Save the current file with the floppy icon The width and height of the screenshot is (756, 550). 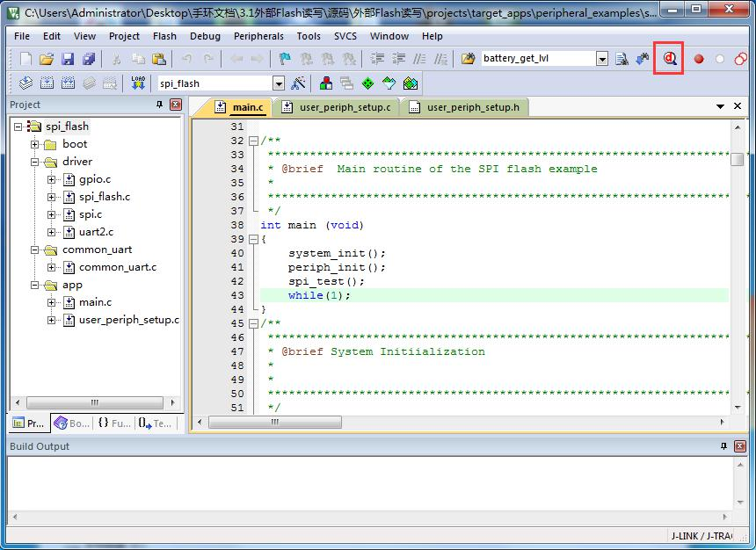(x=68, y=59)
